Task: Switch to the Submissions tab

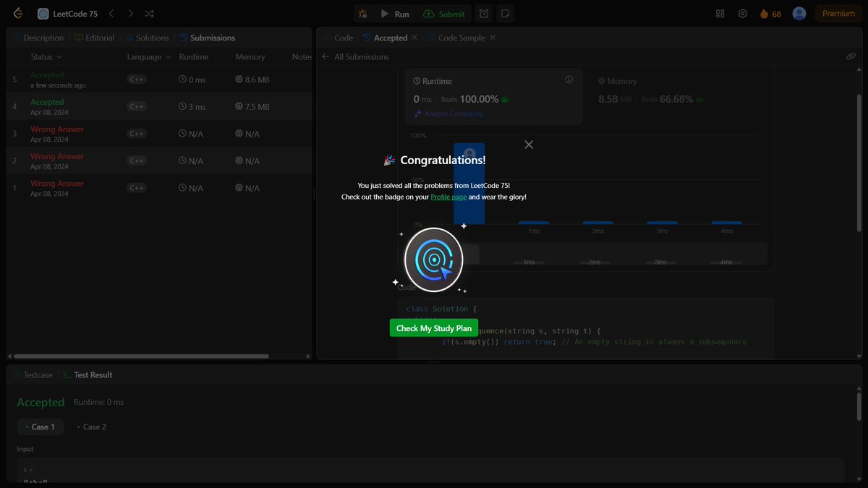Action: (x=207, y=38)
